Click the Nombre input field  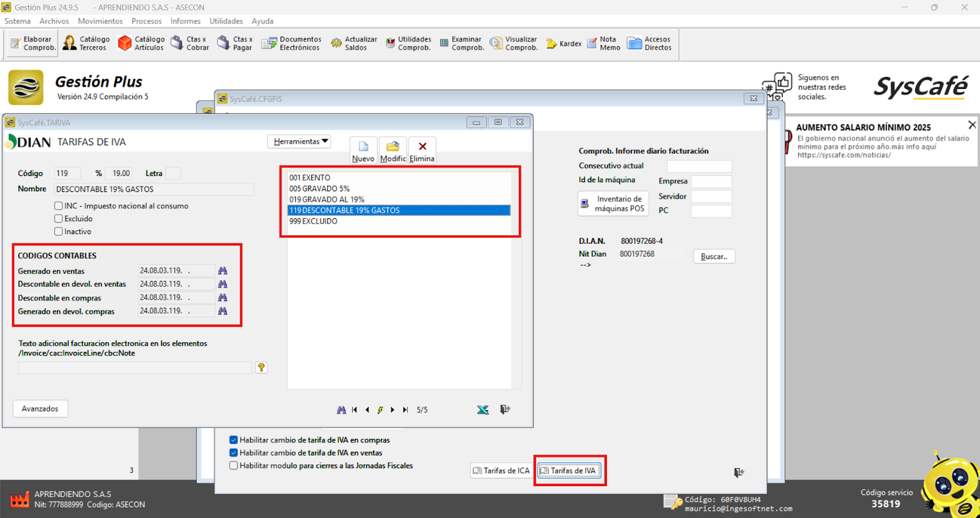(x=153, y=189)
